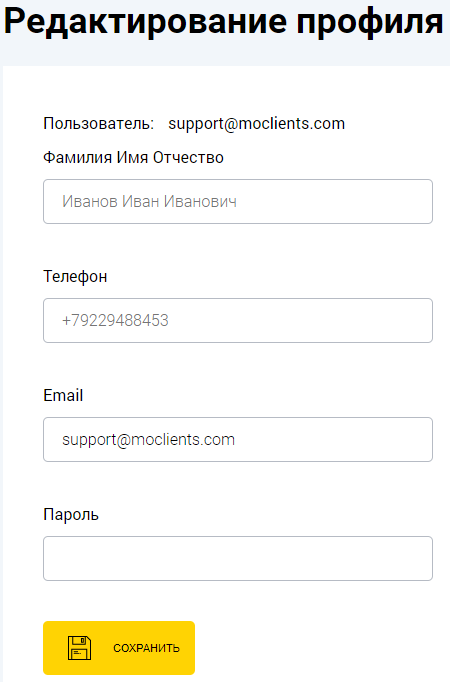This screenshot has width=450, height=682.
Task: Click the Редактирование профиля page heading
Action: tap(223, 21)
